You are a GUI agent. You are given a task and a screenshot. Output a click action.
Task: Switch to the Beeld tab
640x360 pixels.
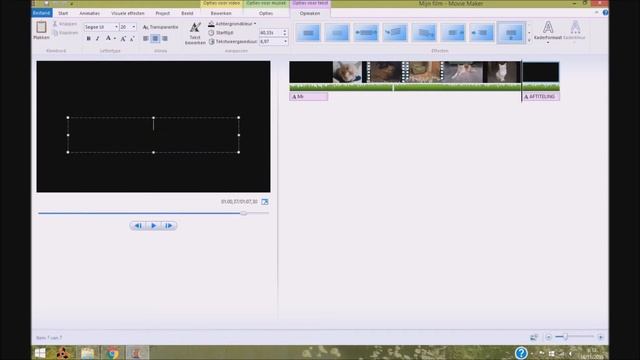pos(187,13)
